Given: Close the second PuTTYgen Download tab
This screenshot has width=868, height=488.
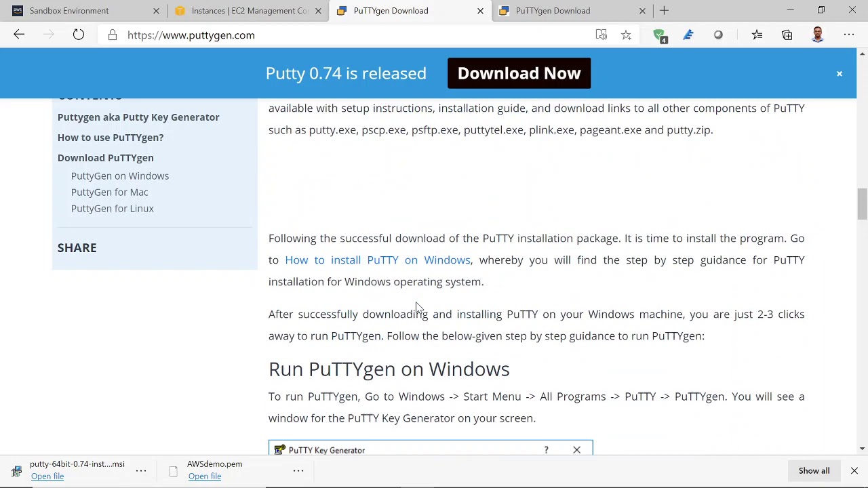Looking at the screenshot, I should [642, 11].
